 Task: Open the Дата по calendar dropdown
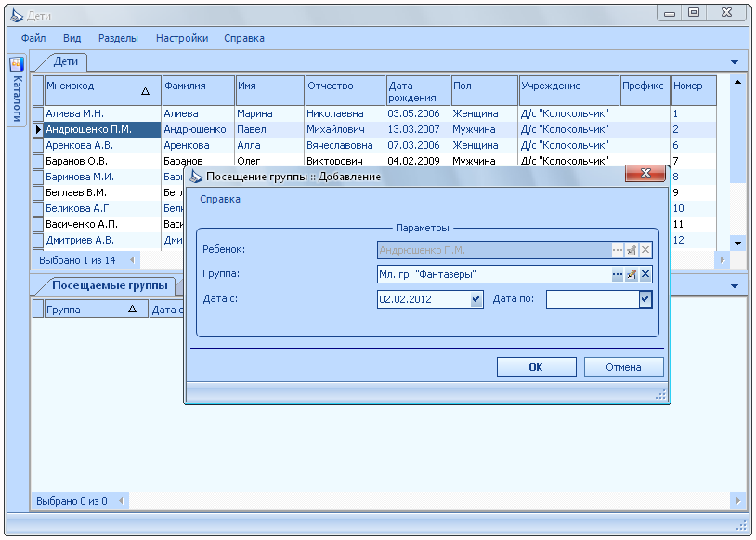click(x=645, y=299)
